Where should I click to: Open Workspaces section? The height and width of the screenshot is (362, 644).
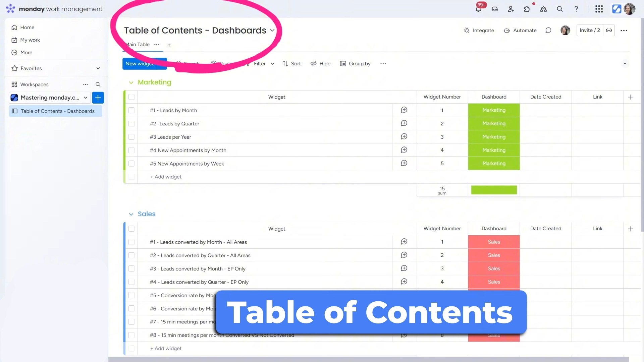(30, 84)
